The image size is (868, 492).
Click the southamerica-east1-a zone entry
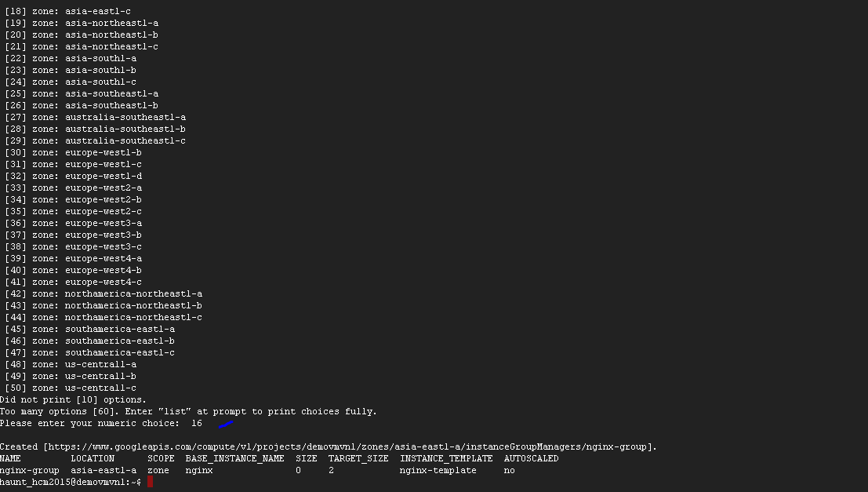tap(90, 329)
